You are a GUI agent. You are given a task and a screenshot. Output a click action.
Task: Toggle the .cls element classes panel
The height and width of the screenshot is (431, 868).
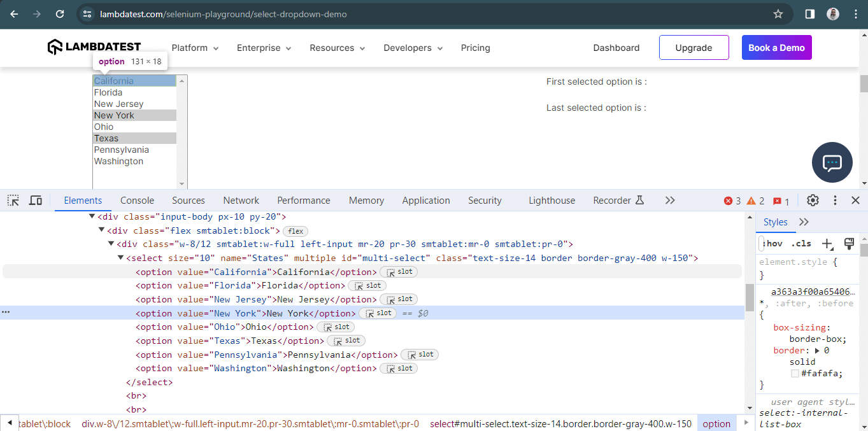(x=801, y=244)
